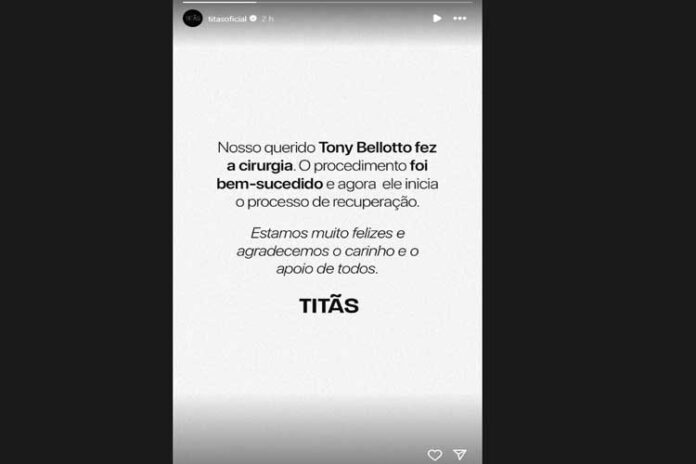Share the story via the paper plane icon
The image size is (696, 464).
tap(460, 454)
